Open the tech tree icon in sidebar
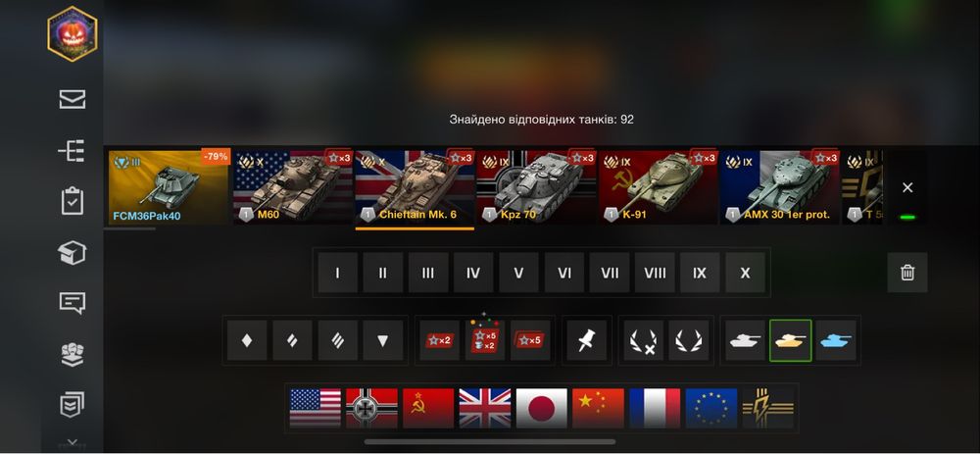The height and width of the screenshot is (454, 980). pos(72,151)
